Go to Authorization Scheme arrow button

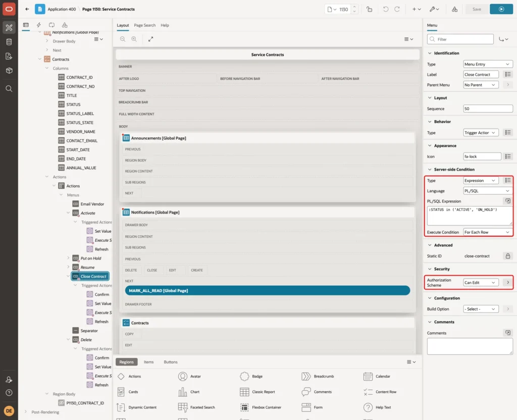coord(508,283)
